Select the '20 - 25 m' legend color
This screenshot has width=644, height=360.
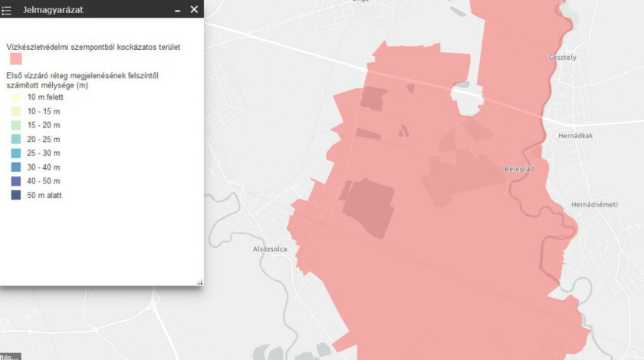point(15,139)
